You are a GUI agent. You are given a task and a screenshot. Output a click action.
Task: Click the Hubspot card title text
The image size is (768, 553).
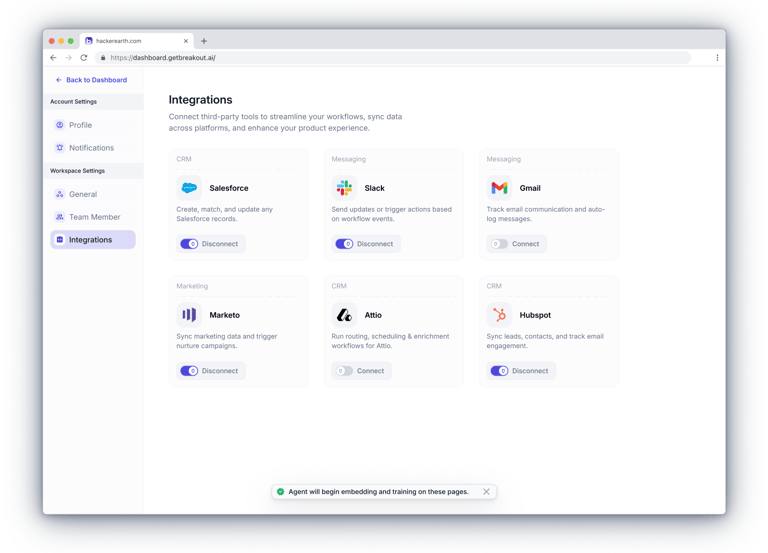[x=535, y=315]
